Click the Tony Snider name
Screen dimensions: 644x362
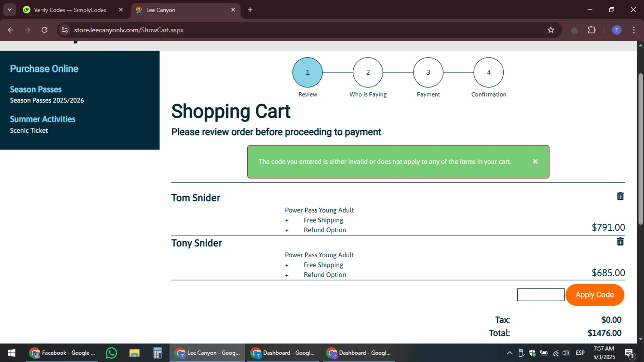click(x=197, y=243)
